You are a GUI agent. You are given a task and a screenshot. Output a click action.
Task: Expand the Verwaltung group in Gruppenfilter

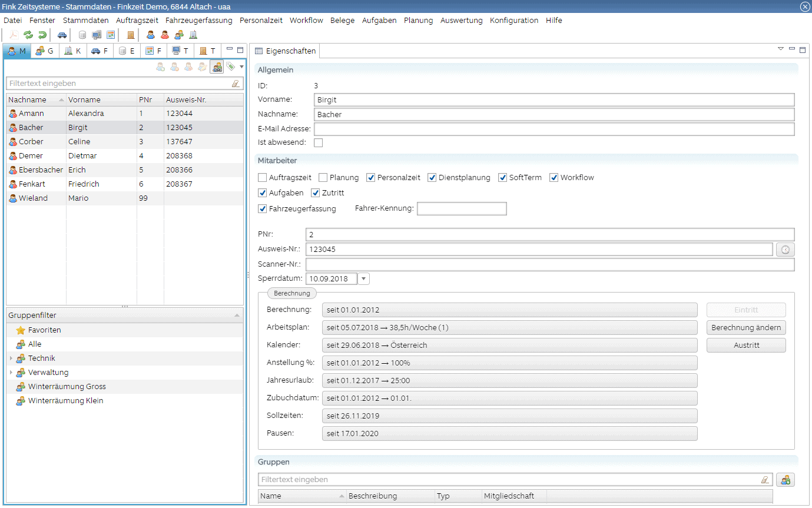11,372
